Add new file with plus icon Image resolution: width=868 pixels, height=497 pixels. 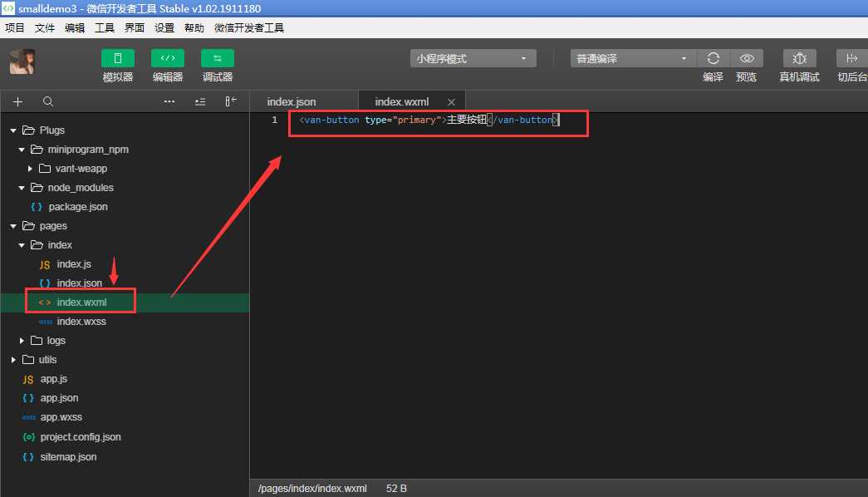[x=17, y=102]
